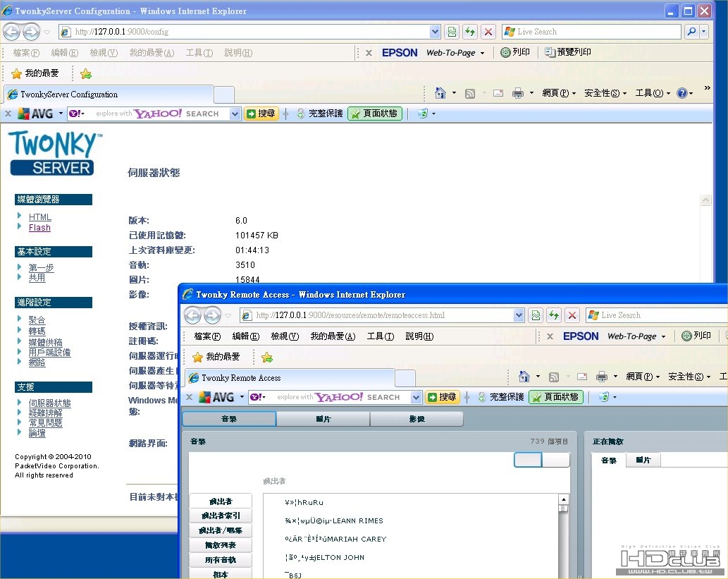Image resolution: width=728 pixels, height=579 pixels.
Task: Click add-to-favorites star icon in Configuration window
Action: point(86,73)
